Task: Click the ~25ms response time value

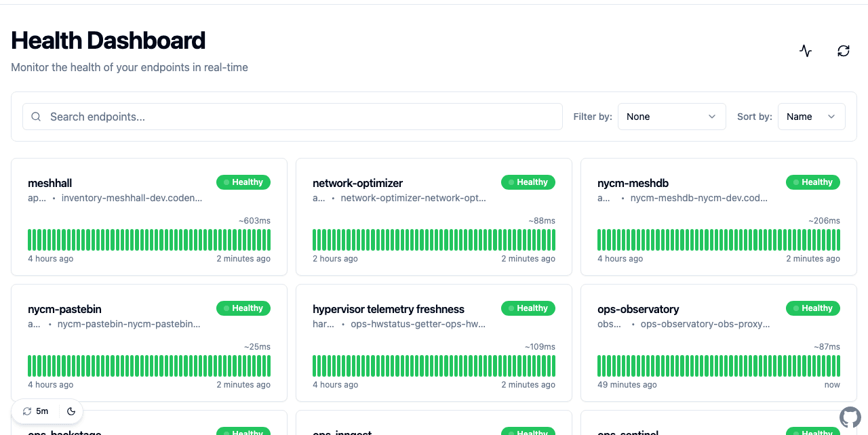Action: click(x=257, y=347)
